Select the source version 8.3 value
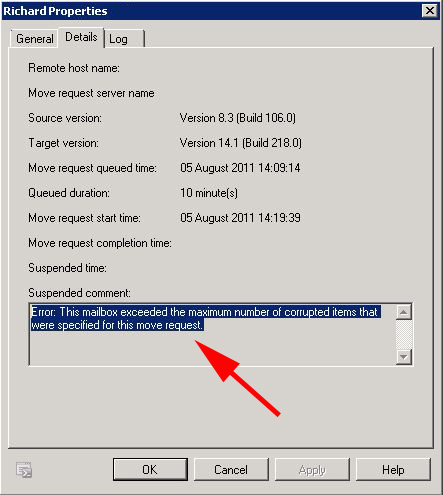Screen dimensions: 443x495 coord(238,118)
